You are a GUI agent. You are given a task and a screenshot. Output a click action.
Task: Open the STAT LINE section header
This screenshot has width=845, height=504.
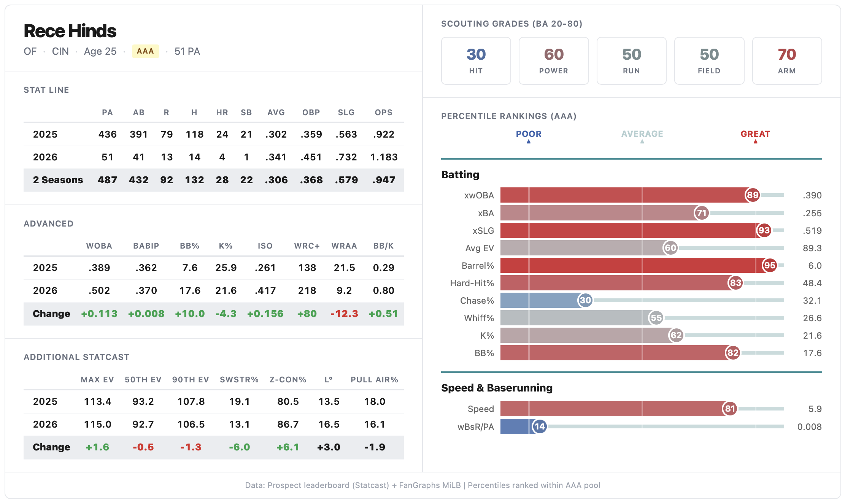coord(46,90)
